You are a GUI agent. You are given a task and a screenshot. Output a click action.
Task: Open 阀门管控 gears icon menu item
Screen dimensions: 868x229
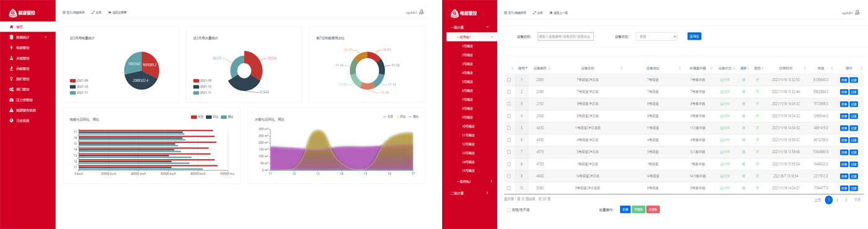click(x=11, y=90)
